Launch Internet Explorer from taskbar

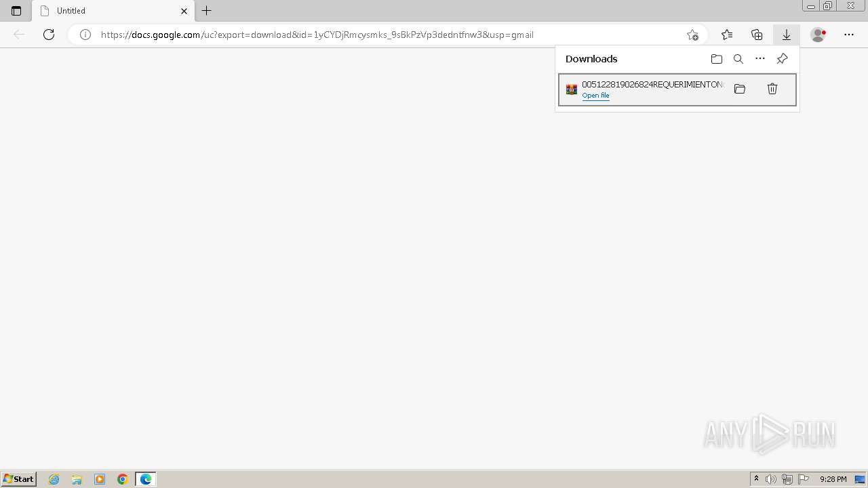[54, 479]
